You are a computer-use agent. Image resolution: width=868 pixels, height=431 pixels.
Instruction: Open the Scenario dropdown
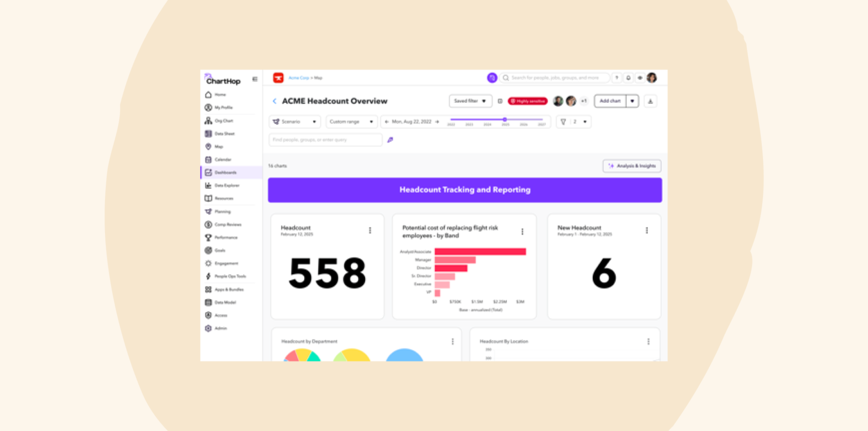click(295, 121)
